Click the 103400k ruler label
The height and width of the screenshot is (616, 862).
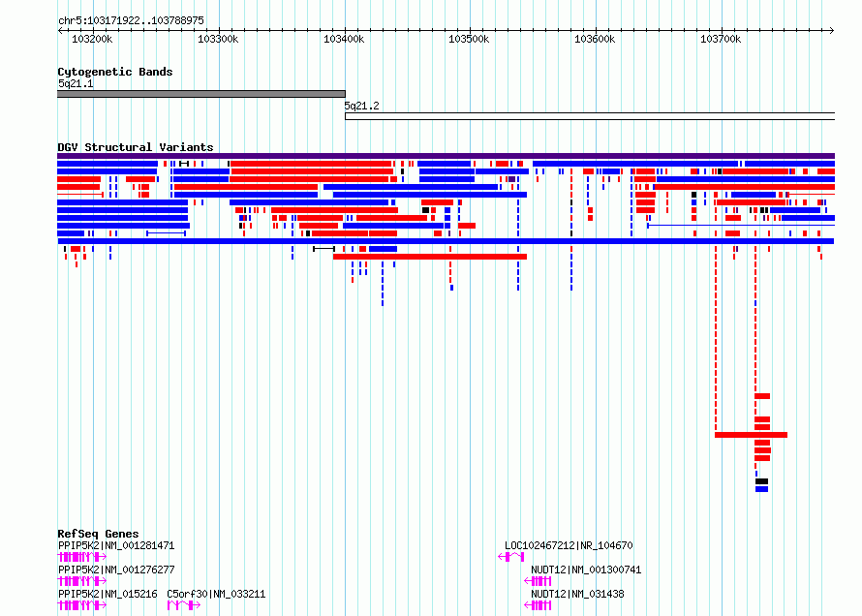coord(344,39)
